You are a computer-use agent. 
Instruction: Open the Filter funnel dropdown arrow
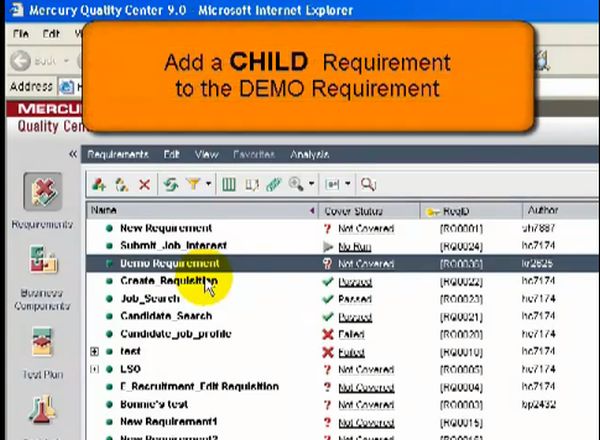pyautogui.click(x=209, y=184)
